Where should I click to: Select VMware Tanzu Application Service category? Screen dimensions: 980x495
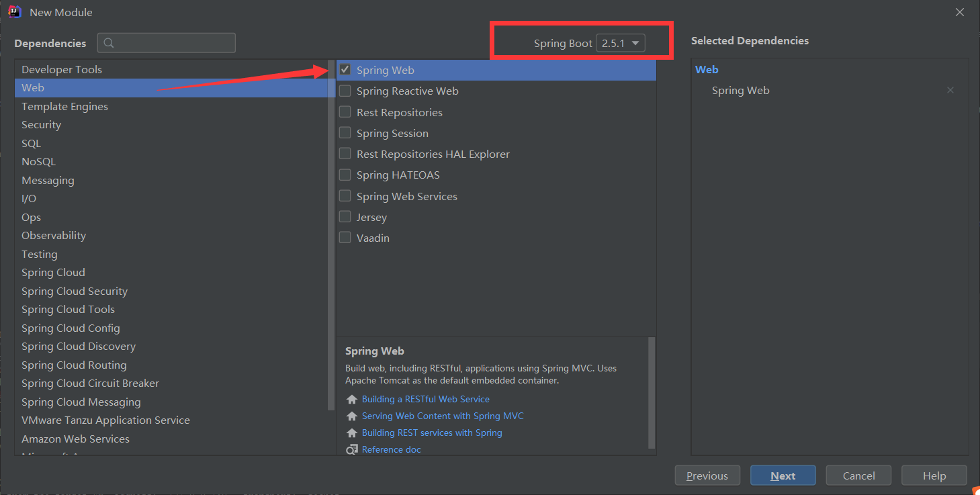[171, 420]
